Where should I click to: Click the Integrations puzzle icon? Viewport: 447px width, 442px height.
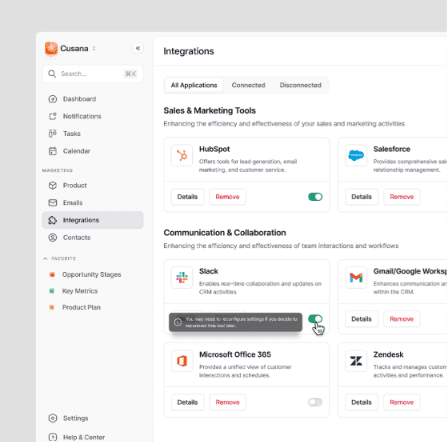[x=53, y=220]
